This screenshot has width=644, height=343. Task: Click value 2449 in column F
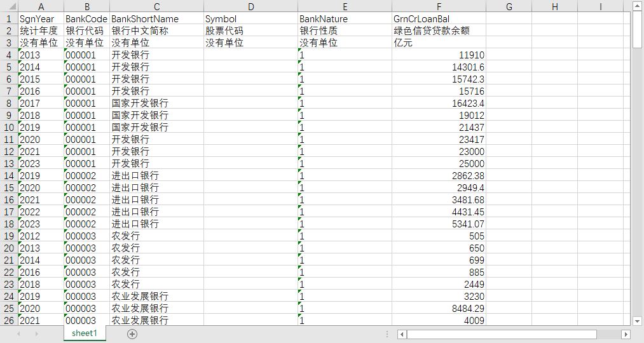(439, 284)
